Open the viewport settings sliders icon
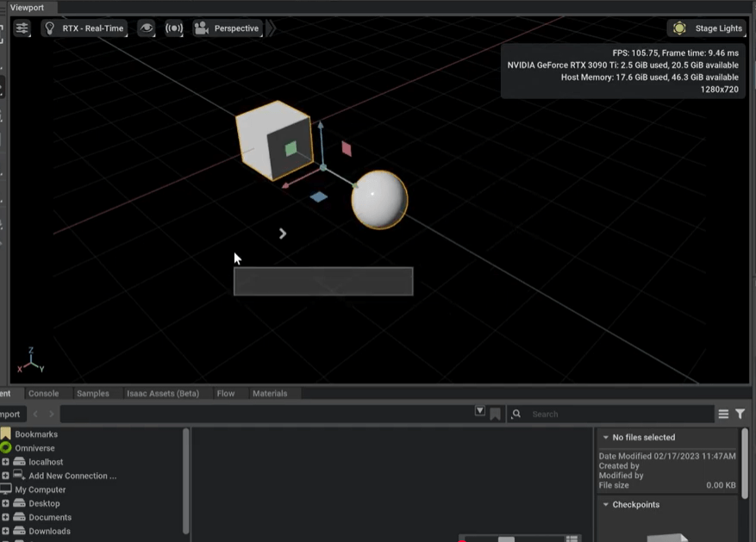This screenshot has width=756, height=542. pyautogui.click(x=22, y=28)
